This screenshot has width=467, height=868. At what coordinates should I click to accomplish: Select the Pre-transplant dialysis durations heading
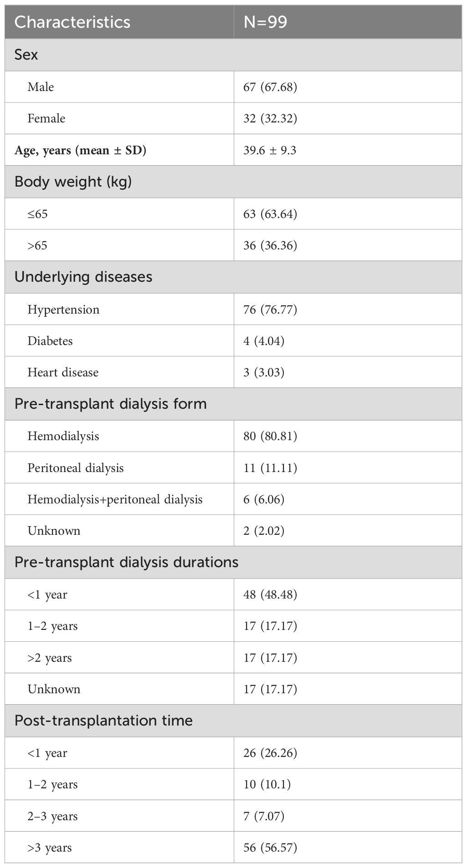(127, 562)
